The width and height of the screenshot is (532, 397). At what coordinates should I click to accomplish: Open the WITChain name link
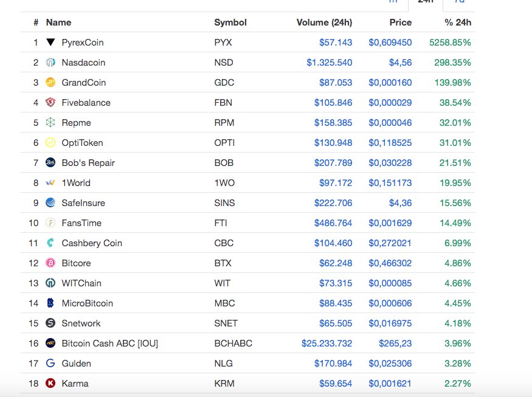click(x=81, y=283)
